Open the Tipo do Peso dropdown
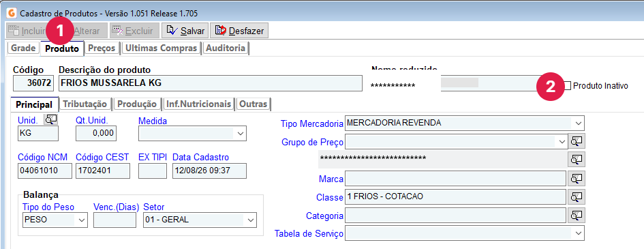Screen dimensions: 644x249 pos(82,220)
